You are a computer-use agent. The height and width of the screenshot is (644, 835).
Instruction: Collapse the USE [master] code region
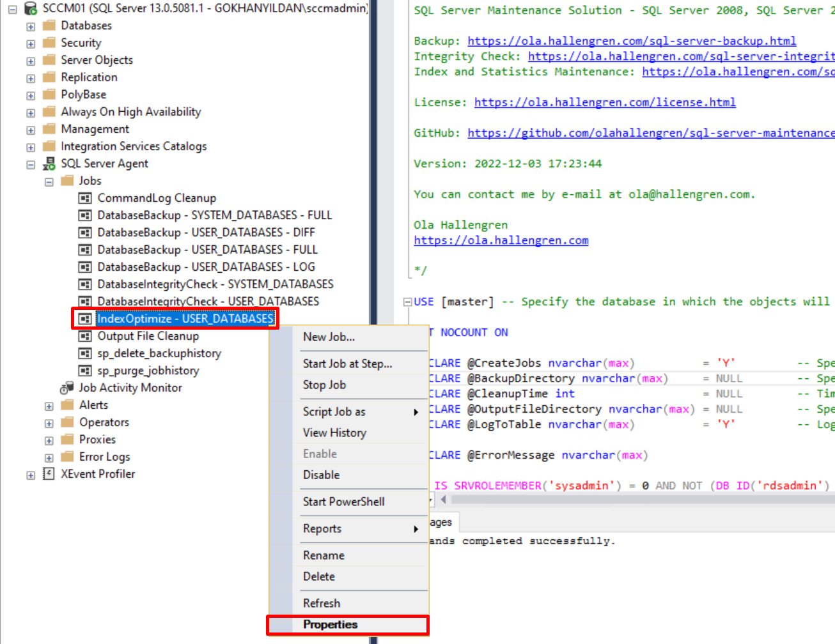click(x=407, y=302)
